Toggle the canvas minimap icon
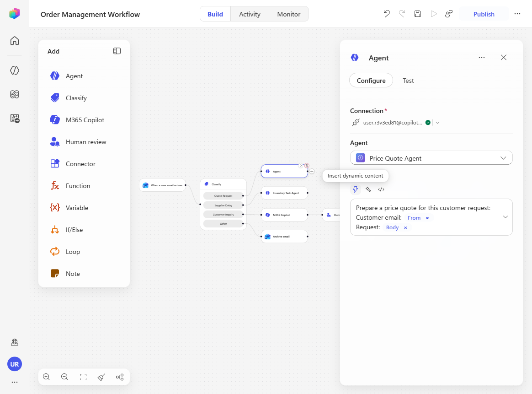 (x=120, y=377)
